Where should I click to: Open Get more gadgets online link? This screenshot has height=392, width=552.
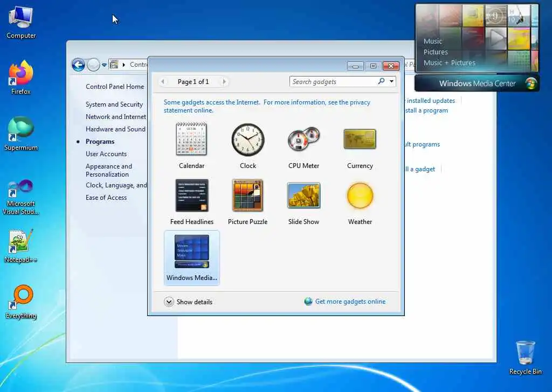click(350, 302)
